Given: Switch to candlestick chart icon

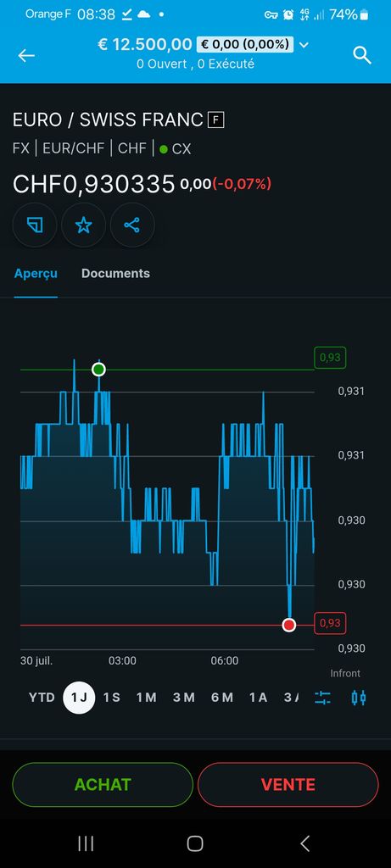Looking at the screenshot, I should 359,698.
